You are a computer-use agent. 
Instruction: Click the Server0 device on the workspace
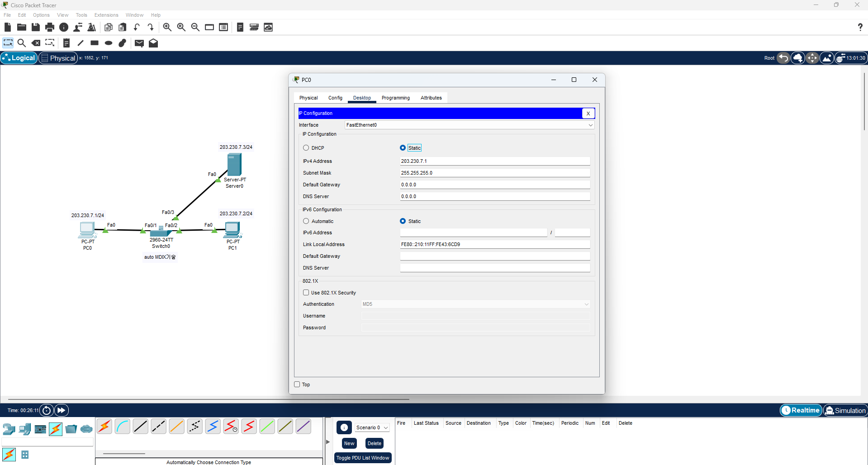[234, 164]
